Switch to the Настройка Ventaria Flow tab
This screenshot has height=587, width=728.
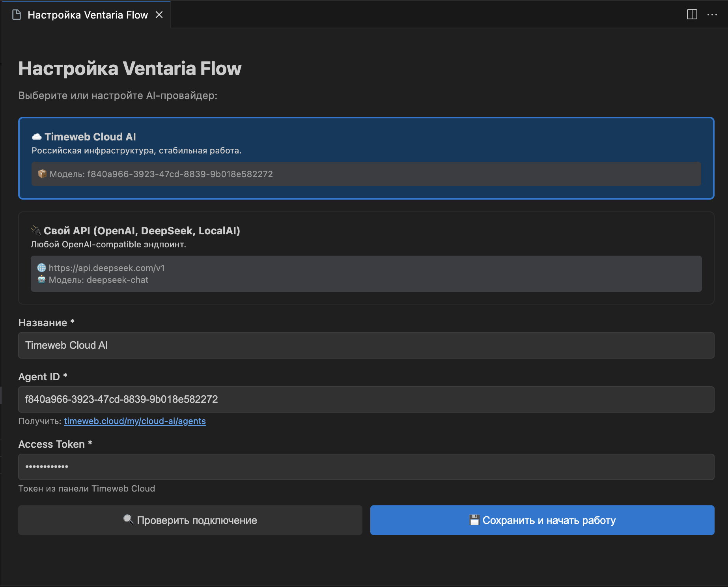[x=88, y=15]
